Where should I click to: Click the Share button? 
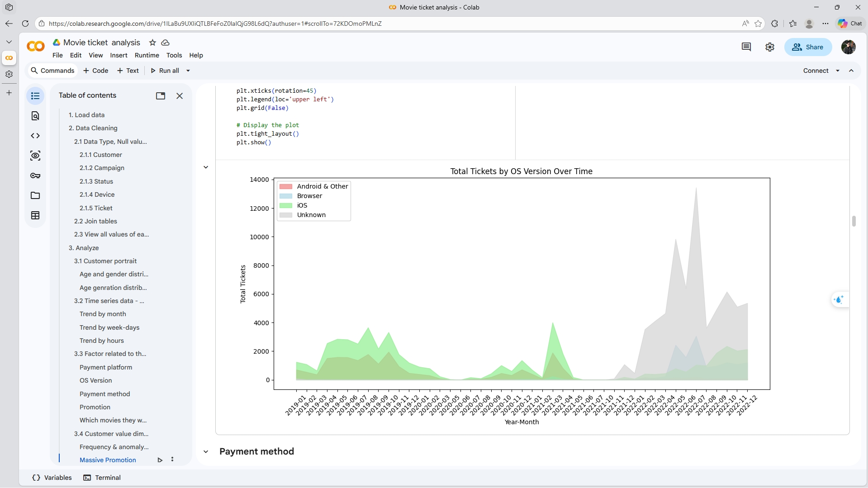(x=808, y=47)
